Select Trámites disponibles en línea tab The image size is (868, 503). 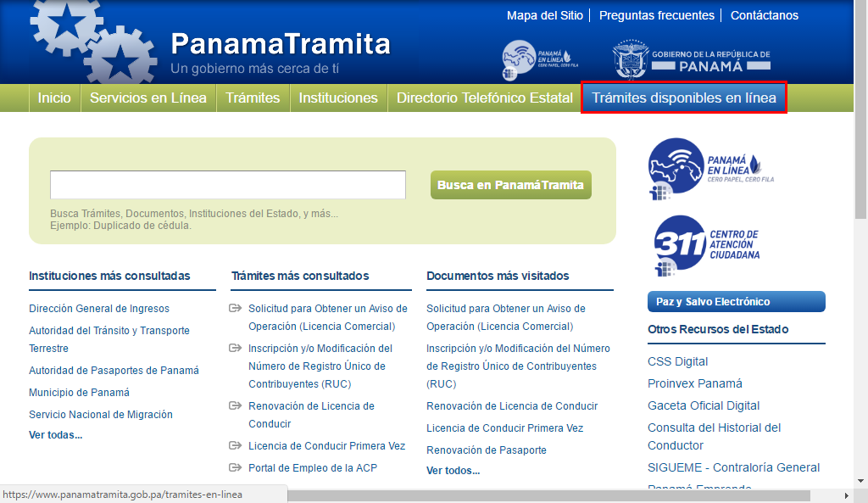click(x=684, y=98)
